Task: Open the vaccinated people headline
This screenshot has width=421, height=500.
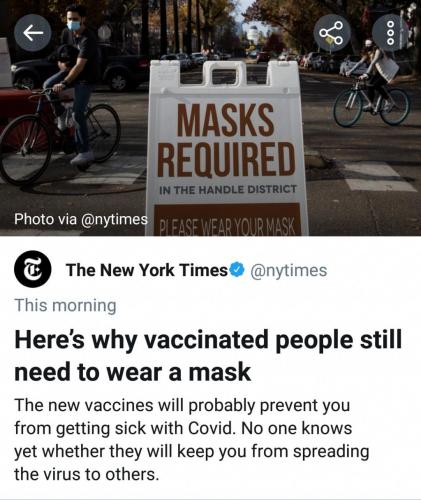Action: pyautogui.click(x=208, y=355)
